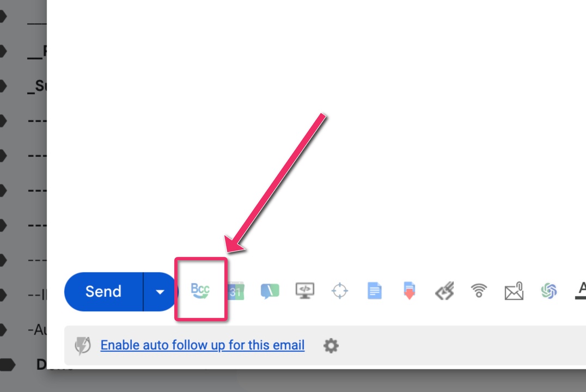
Task: Click Enable auto follow up for this email
Action: coord(202,345)
